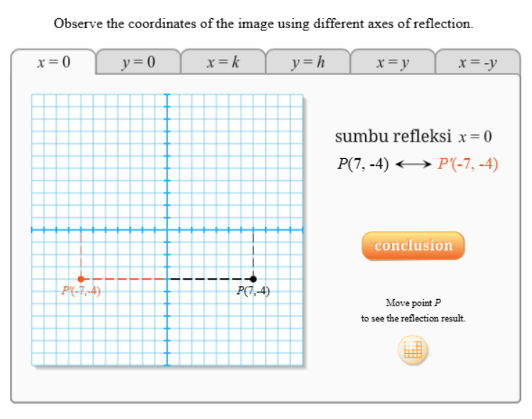Click the P(7,-4) label under the black point
Viewport: 532px width, 419px height.
point(253,291)
